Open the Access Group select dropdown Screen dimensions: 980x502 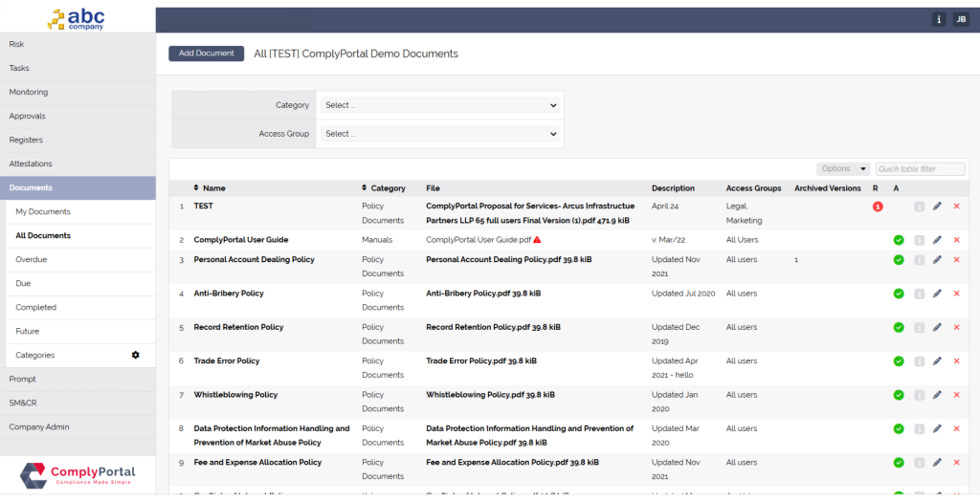[x=440, y=134]
